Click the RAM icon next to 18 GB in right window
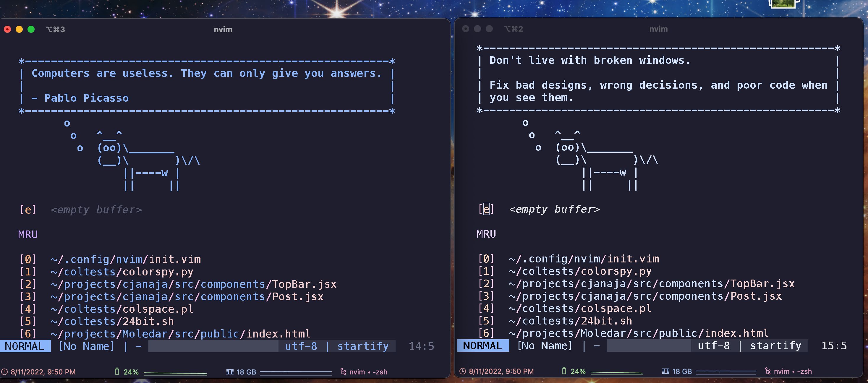Screen dimensions: 868x383 tap(665, 371)
